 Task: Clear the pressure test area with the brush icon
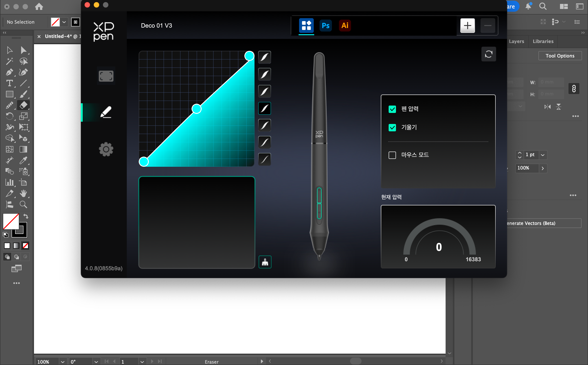pyautogui.click(x=265, y=262)
